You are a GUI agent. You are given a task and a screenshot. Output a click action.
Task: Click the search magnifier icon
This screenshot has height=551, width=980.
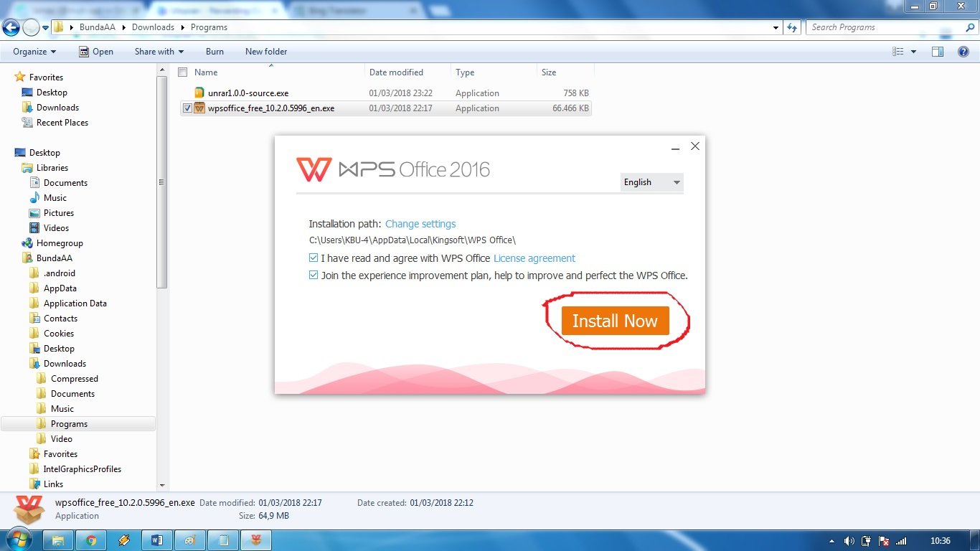click(x=971, y=27)
